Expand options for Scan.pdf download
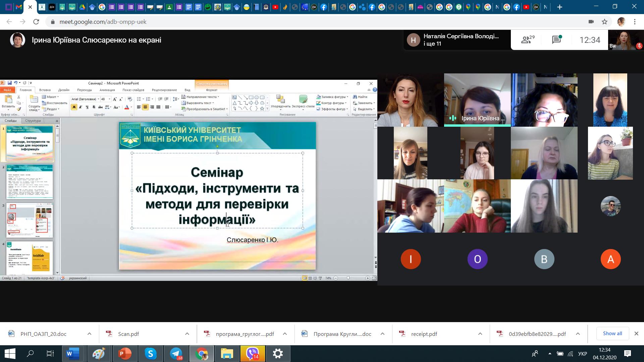644x362 pixels. coord(187,334)
